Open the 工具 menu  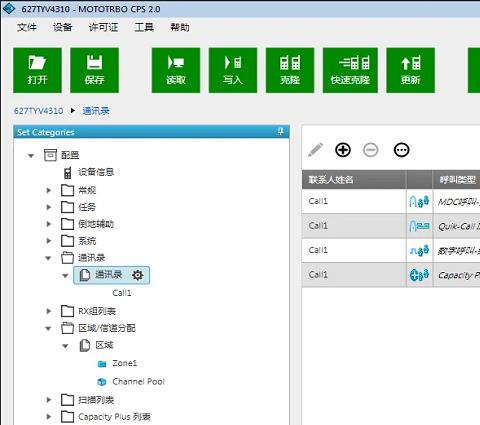point(144,27)
